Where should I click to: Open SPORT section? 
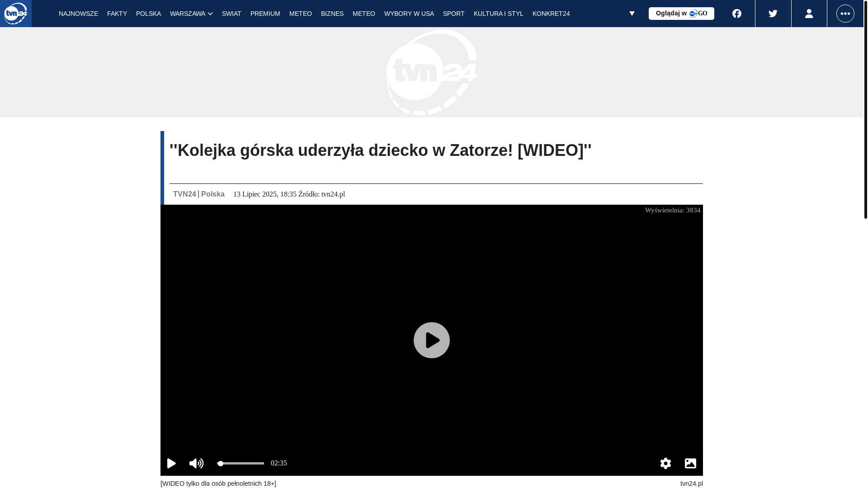tap(454, 14)
